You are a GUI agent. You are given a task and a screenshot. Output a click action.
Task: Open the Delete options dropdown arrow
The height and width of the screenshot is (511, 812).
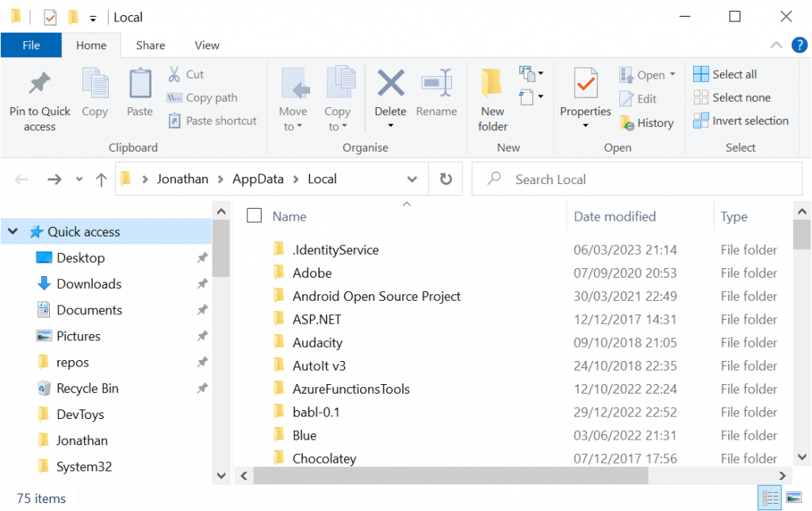click(x=390, y=125)
